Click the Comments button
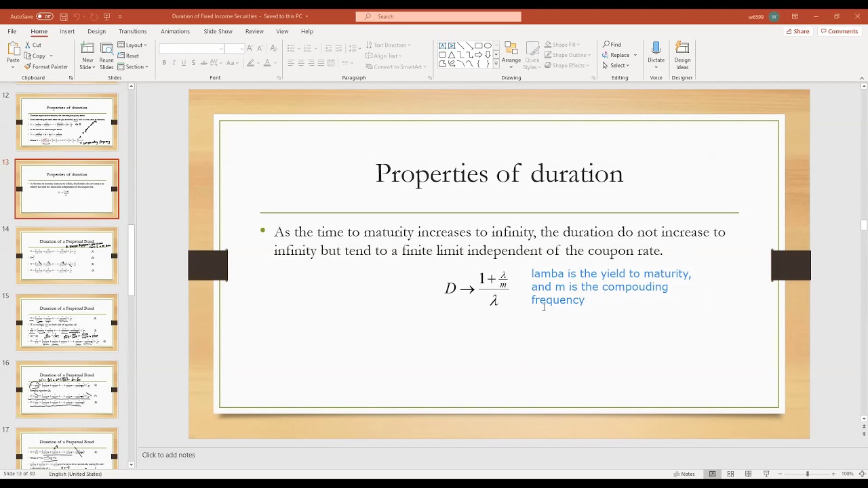This screenshot has width=868, height=488. (x=840, y=31)
